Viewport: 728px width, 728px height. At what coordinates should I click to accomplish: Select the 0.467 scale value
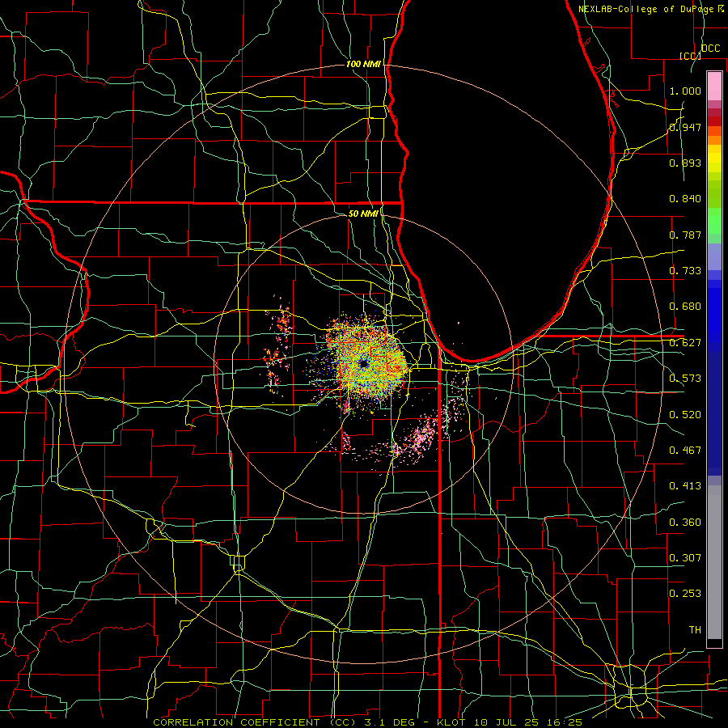(x=685, y=451)
